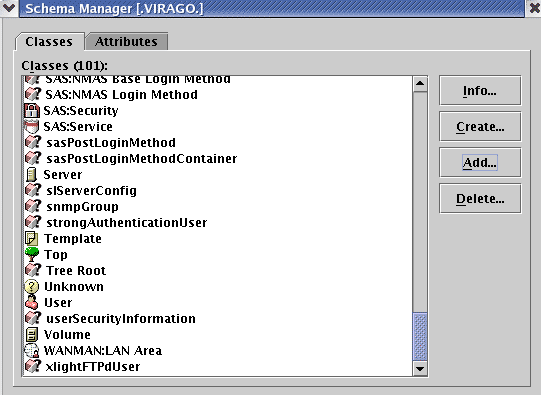The height and width of the screenshot is (395, 541).
Task: Click the Delete... button
Action: pyautogui.click(x=480, y=199)
